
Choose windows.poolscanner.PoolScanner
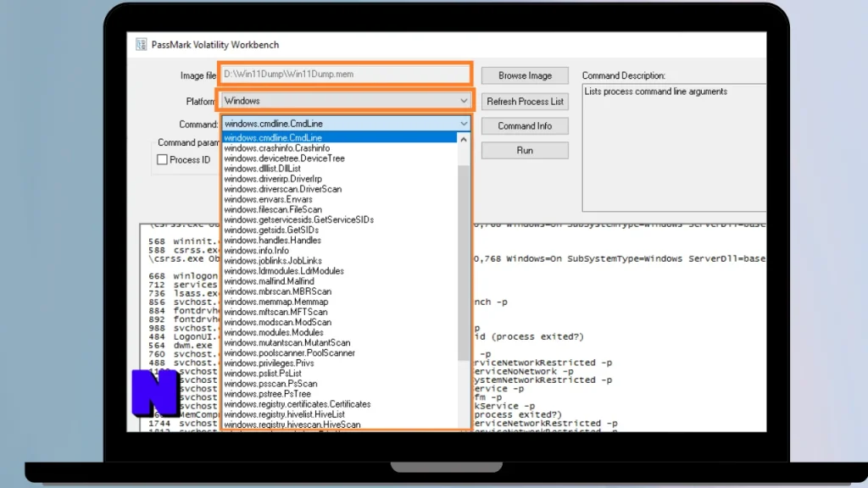[x=340, y=353]
